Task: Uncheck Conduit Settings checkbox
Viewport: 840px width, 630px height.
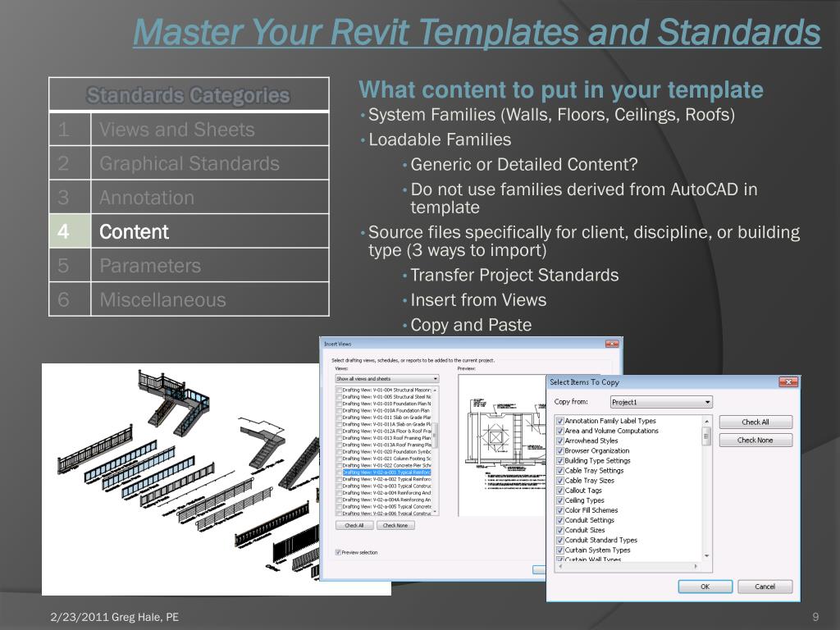Action: 559,520
